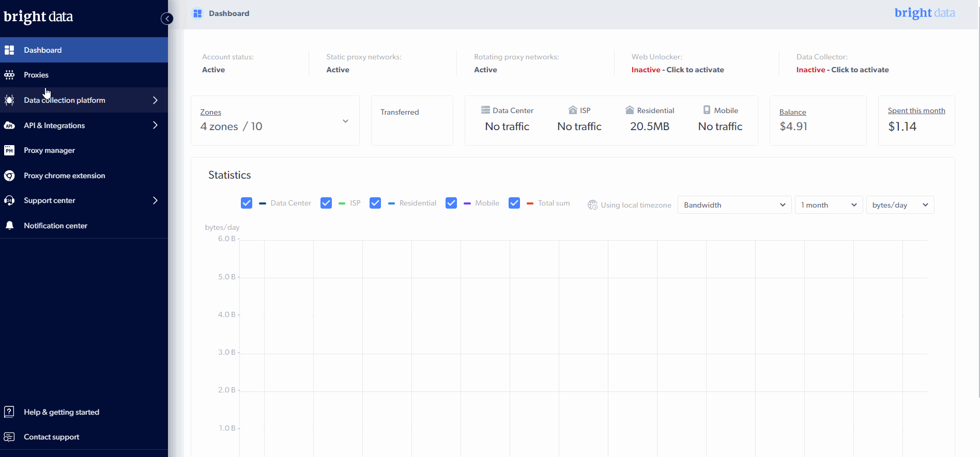Click the ISP green legend swatch

pyautogui.click(x=342, y=203)
